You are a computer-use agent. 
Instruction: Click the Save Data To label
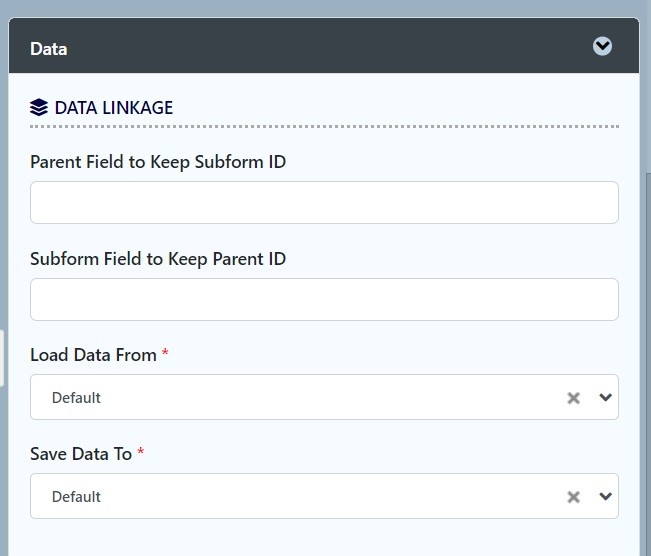pyautogui.click(x=81, y=453)
